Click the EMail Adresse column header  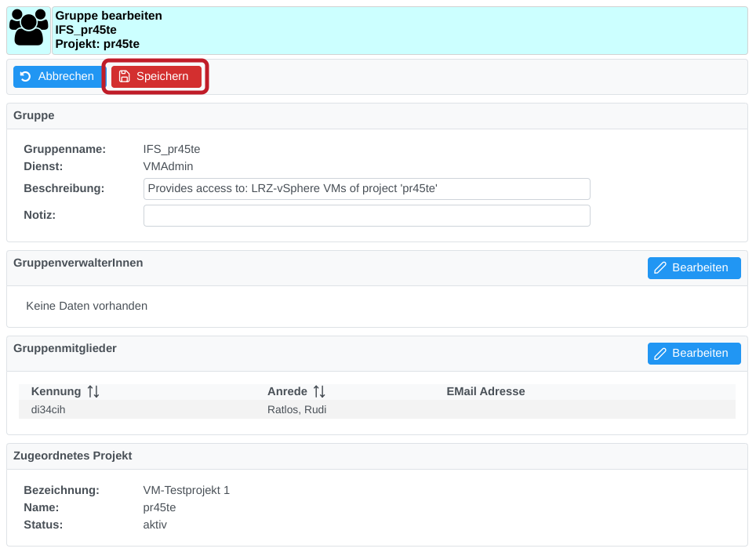coord(485,391)
